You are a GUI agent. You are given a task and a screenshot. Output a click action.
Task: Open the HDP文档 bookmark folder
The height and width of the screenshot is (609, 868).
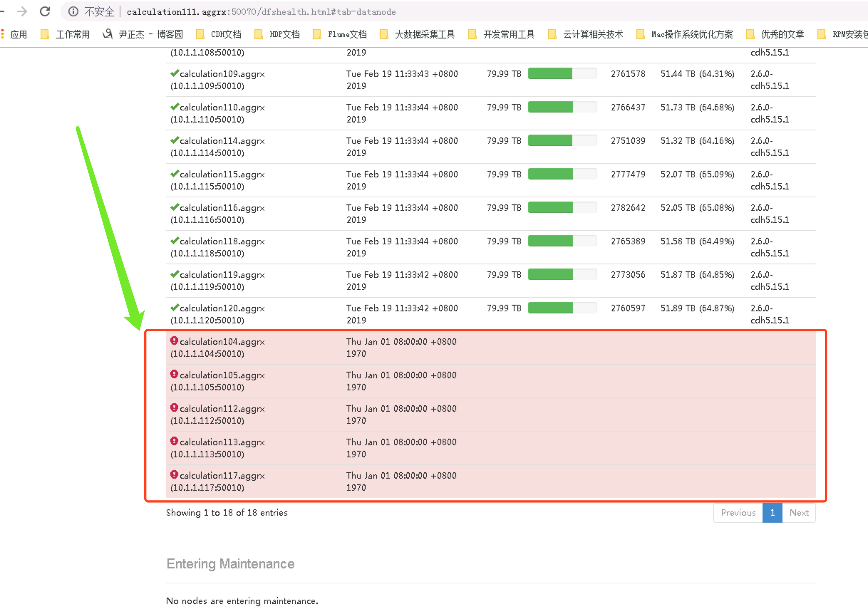pos(277,35)
